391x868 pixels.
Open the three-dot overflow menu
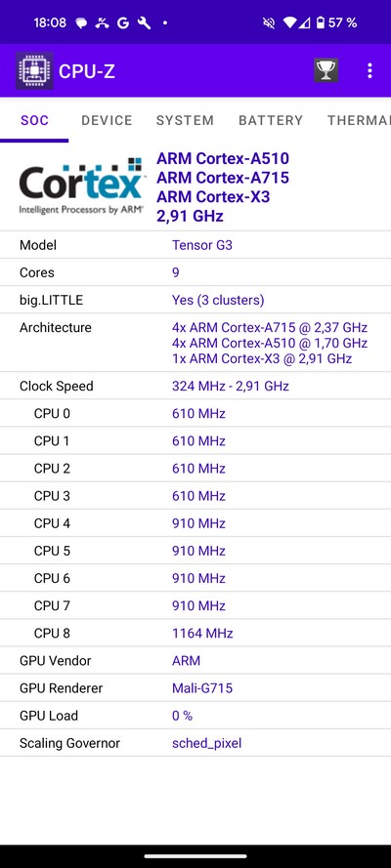pyautogui.click(x=369, y=70)
